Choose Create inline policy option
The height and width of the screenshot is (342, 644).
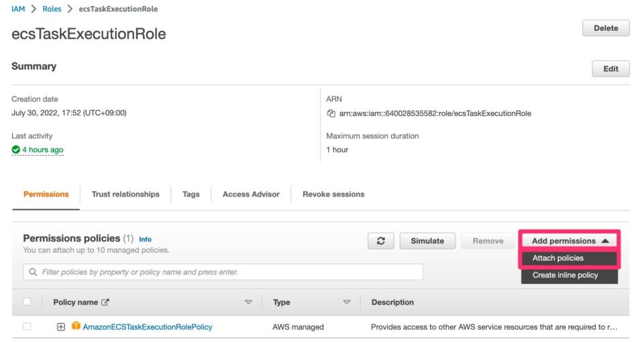[x=565, y=275]
